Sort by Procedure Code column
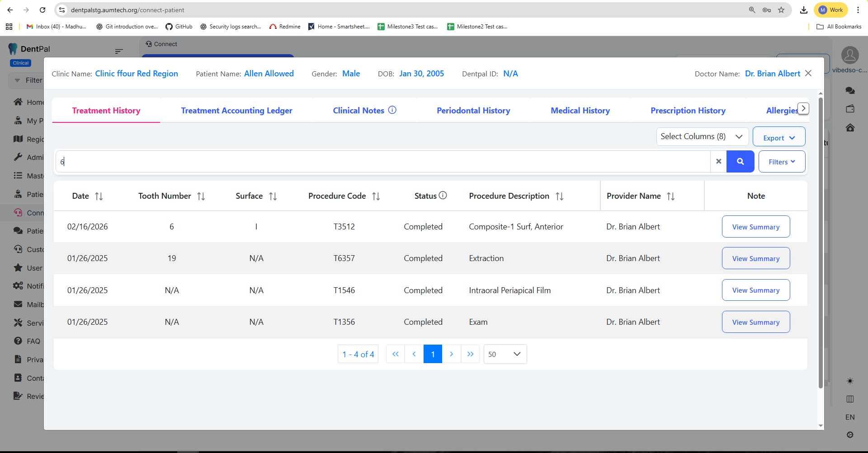868x453 pixels. tap(376, 196)
